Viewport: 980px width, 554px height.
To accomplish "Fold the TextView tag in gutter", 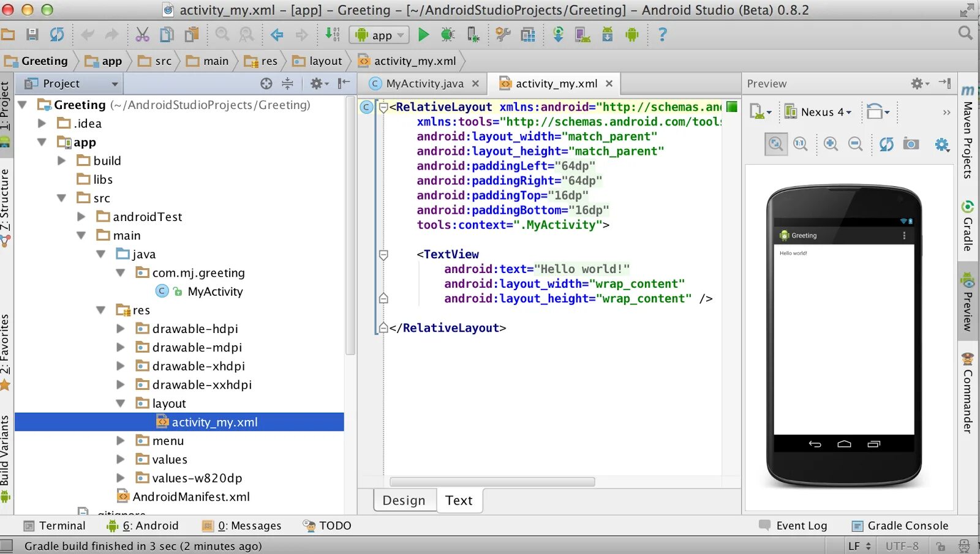I will [383, 255].
